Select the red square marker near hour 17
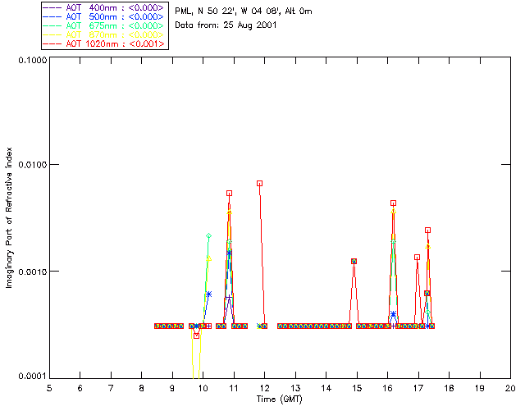 (417, 258)
